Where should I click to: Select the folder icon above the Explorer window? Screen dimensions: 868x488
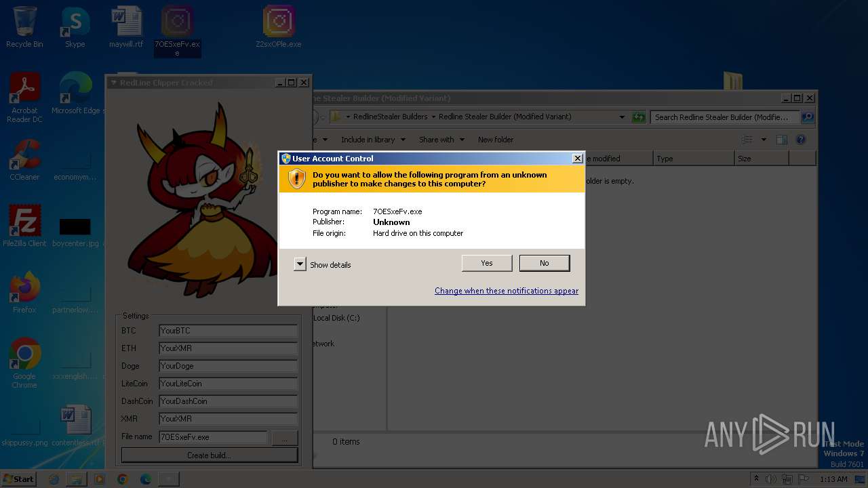click(x=732, y=81)
